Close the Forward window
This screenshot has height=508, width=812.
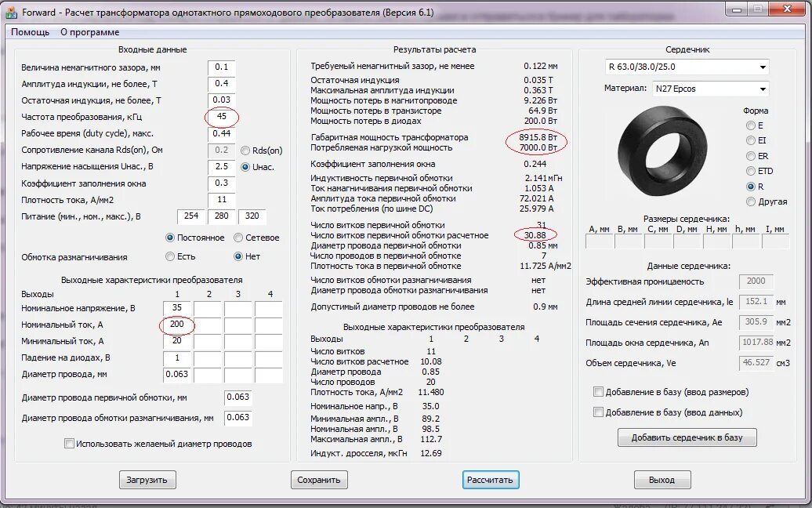(787, 9)
